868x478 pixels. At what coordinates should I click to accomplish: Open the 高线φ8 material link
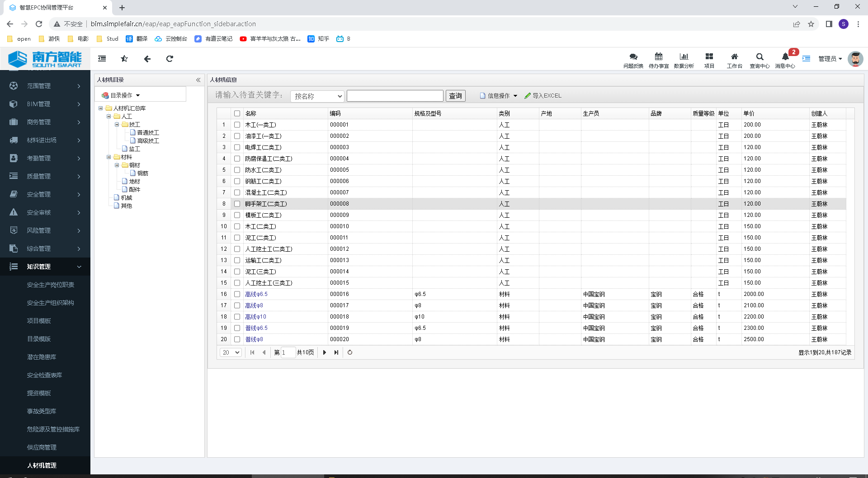(x=254, y=305)
